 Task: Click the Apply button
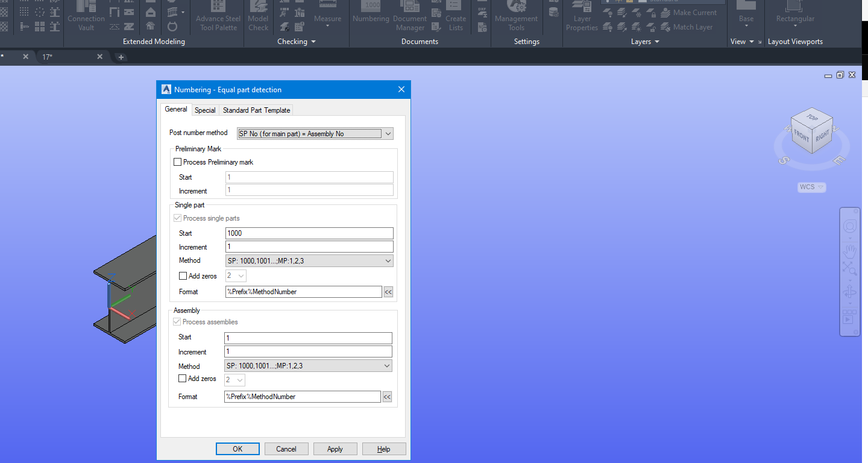335,449
